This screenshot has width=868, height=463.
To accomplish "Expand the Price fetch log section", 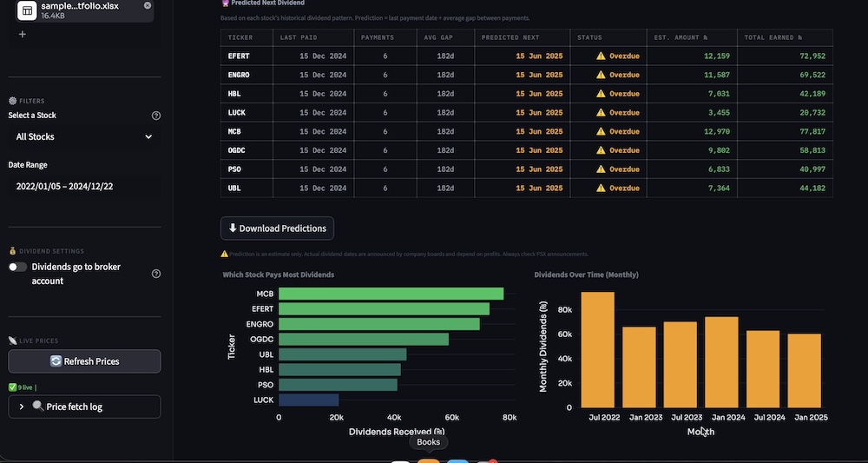I will (21, 407).
